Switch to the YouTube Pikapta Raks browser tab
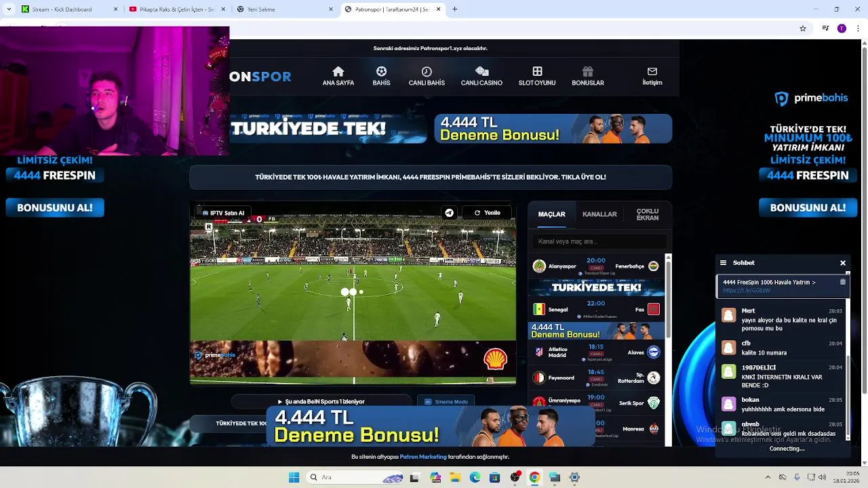868x488 pixels. (x=177, y=9)
